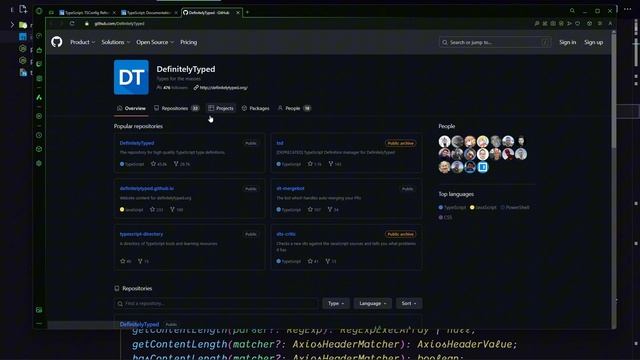Screen dimensions: 640x360
Task: Switch to the TypeScript TSConfig Reference browser tab
Action: (87, 13)
